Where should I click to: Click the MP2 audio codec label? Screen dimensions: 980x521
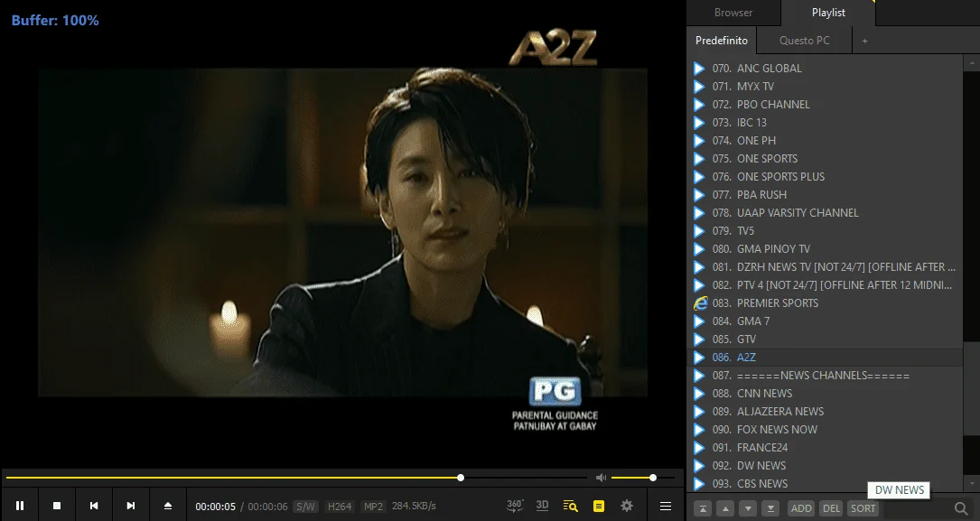point(373,507)
